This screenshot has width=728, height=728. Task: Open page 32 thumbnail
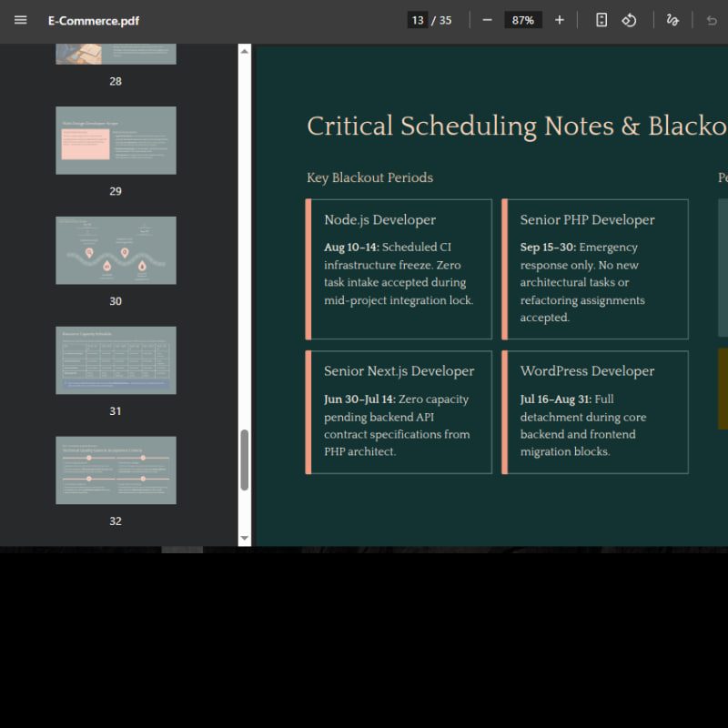pos(116,470)
